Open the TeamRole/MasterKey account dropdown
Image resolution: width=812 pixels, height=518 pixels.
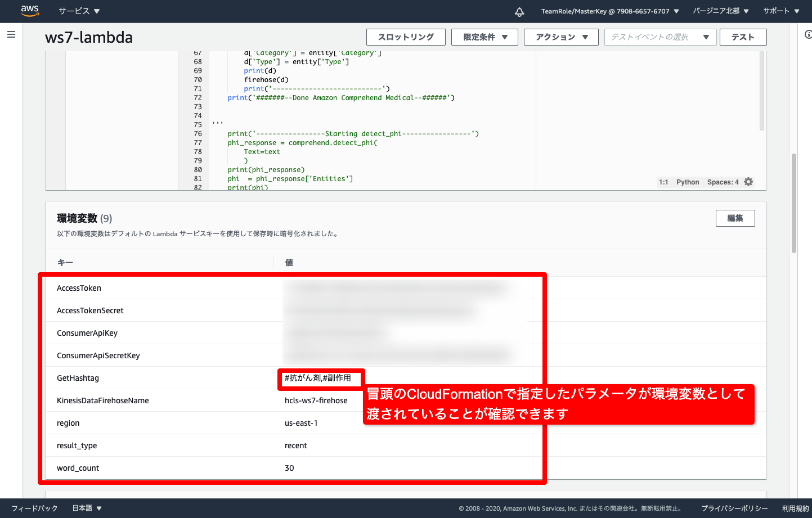(x=610, y=11)
